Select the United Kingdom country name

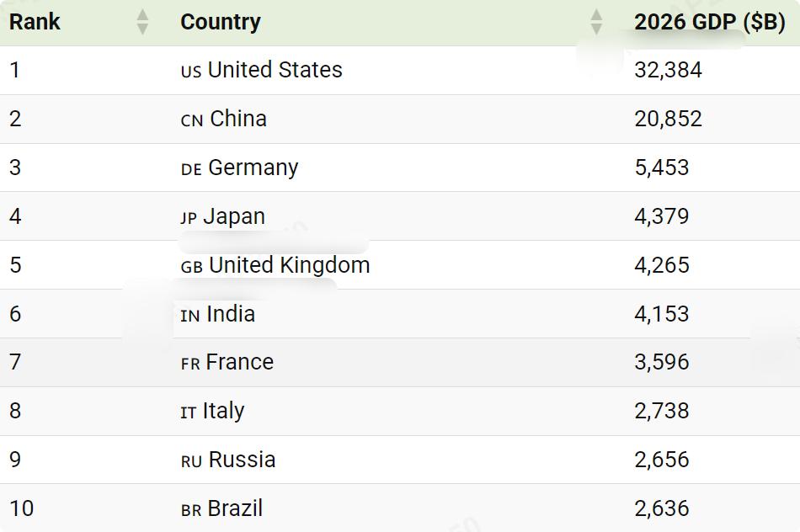point(290,264)
